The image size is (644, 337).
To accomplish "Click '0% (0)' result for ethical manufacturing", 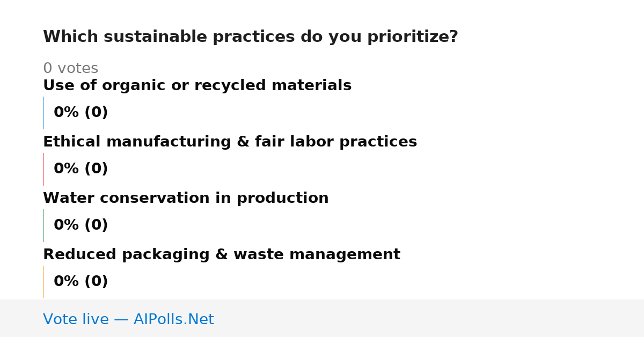I will click(80, 169).
